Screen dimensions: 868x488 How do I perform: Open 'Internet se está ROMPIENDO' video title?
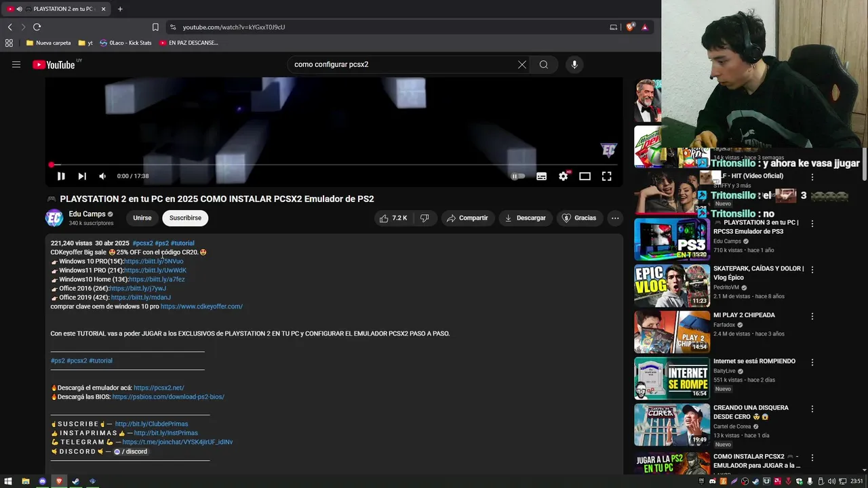754,361
